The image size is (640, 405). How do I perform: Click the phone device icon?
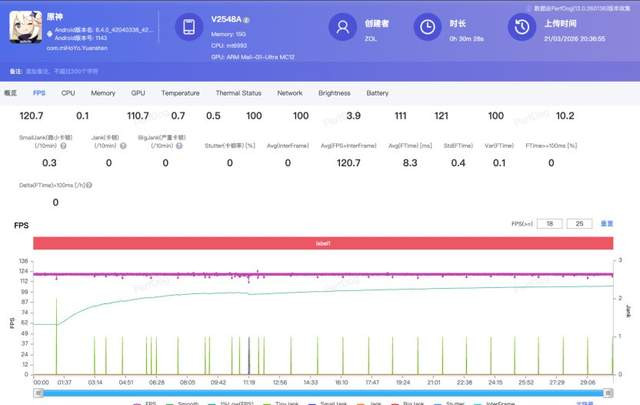pos(189,28)
